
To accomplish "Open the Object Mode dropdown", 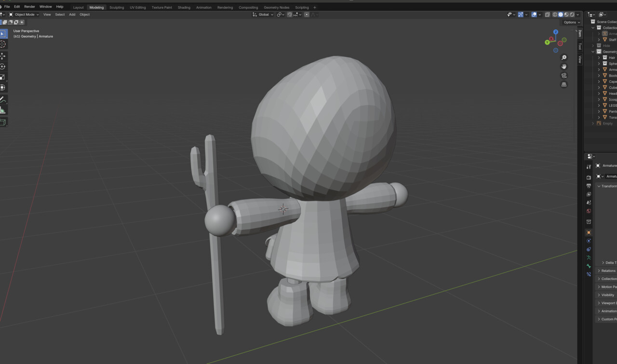I will (24, 14).
